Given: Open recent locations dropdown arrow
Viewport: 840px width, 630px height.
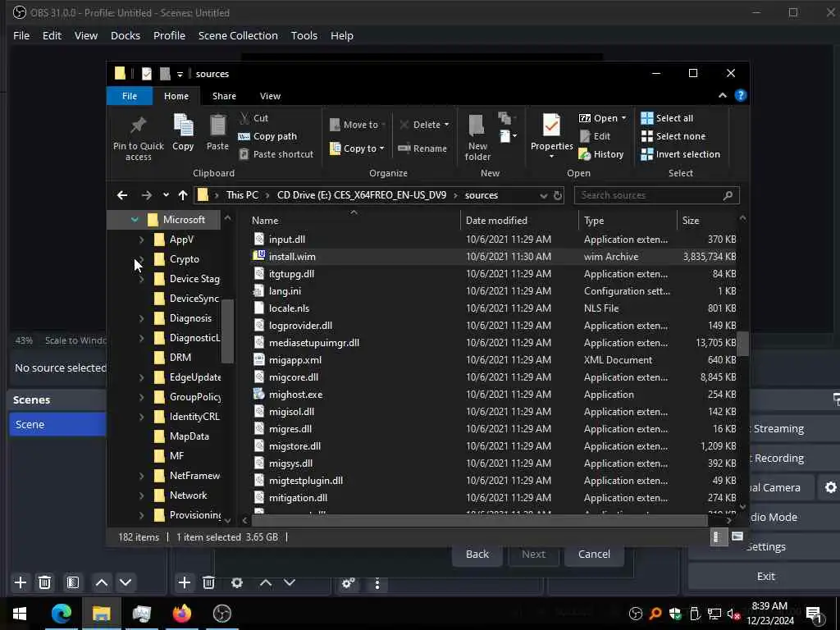Looking at the screenshot, I should click(166, 195).
